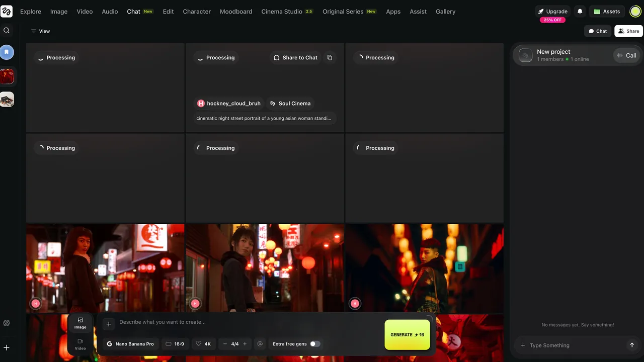Increase image count with plus button
The image size is (644, 362).
point(245,344)
